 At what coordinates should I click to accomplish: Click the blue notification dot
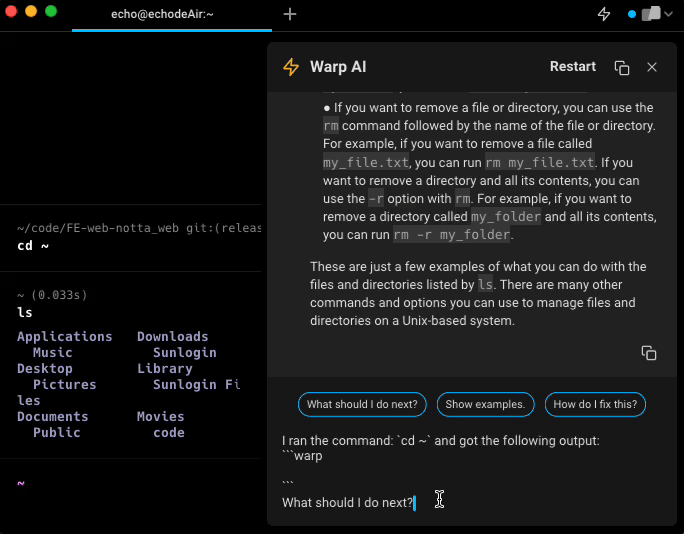(x=631, y=14)
